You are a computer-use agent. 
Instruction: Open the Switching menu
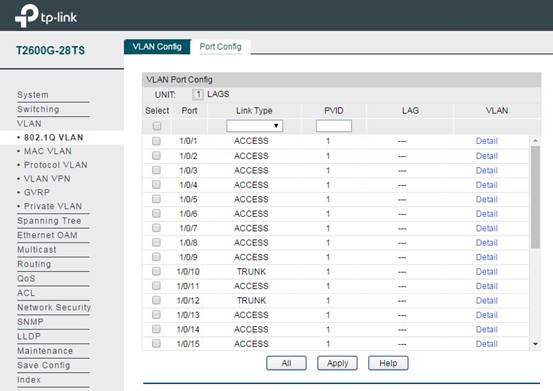point(38,109)
